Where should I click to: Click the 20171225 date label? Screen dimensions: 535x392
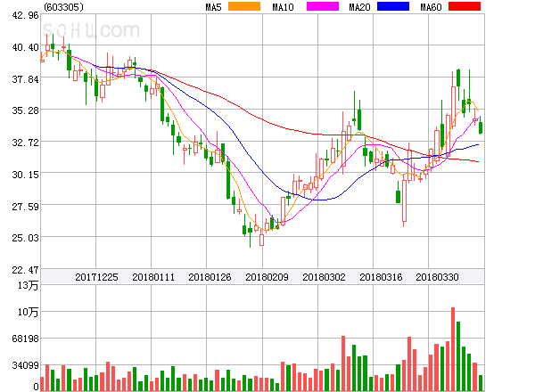click(96, 277)
